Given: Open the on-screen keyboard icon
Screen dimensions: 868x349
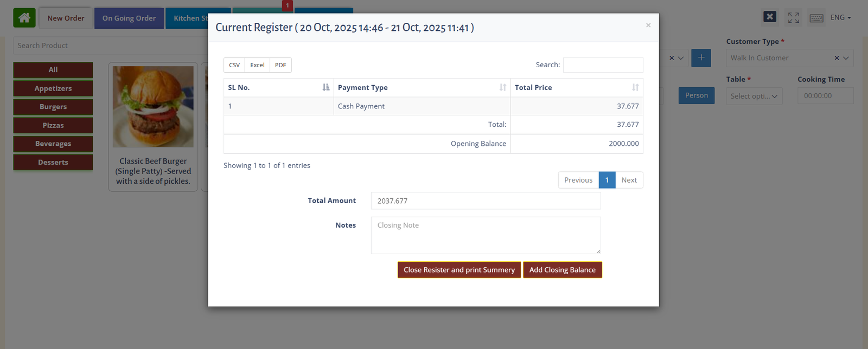Looking at the screenshot, I should pyautogui.click(x=816, y=18).
